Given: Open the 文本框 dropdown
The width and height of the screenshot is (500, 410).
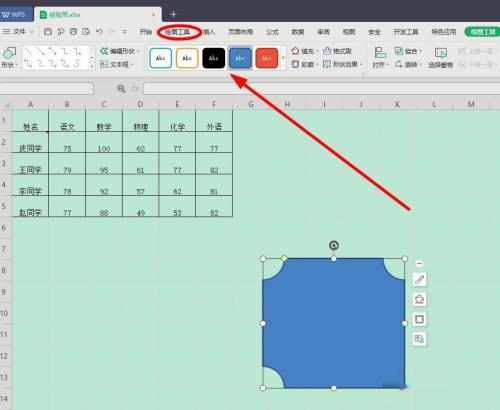Looking at the screenshot, I should click(117, 64).
